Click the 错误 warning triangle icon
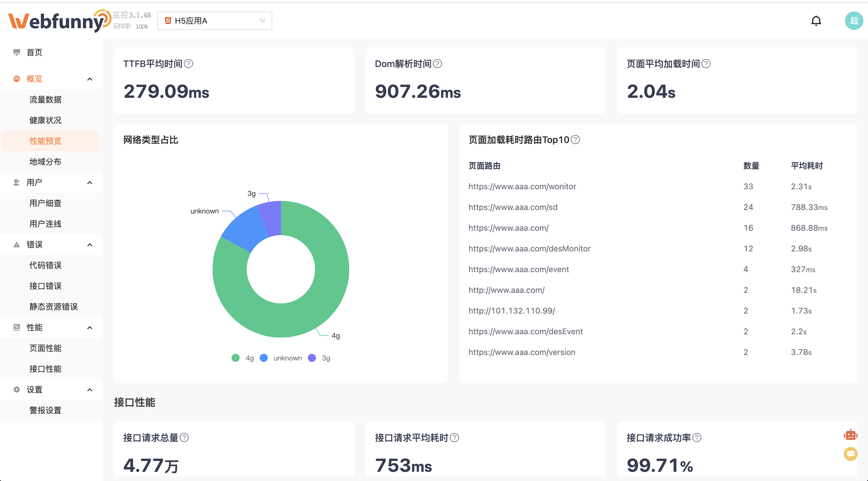868x481 pixels. 16,245
